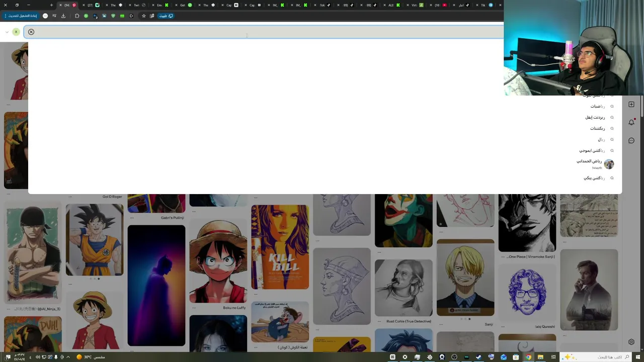Open a new browser tab with the plus button

tap(51, 5)
